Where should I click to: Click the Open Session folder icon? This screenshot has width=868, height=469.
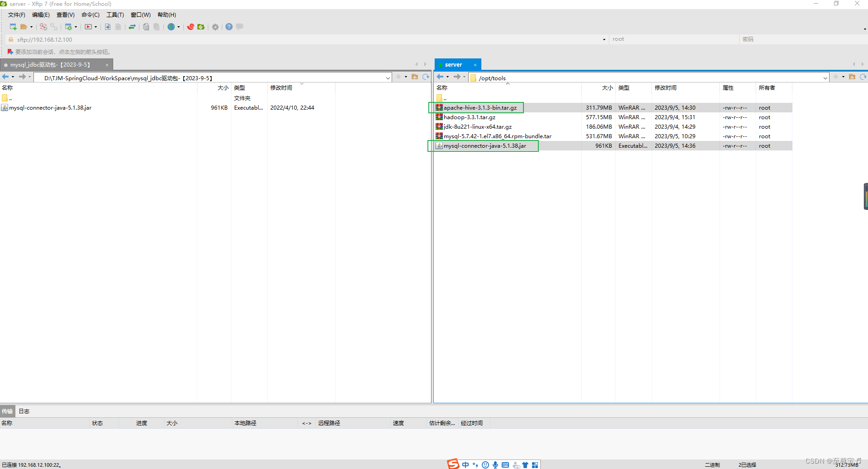pyautogui.click(x=24, y=27)
